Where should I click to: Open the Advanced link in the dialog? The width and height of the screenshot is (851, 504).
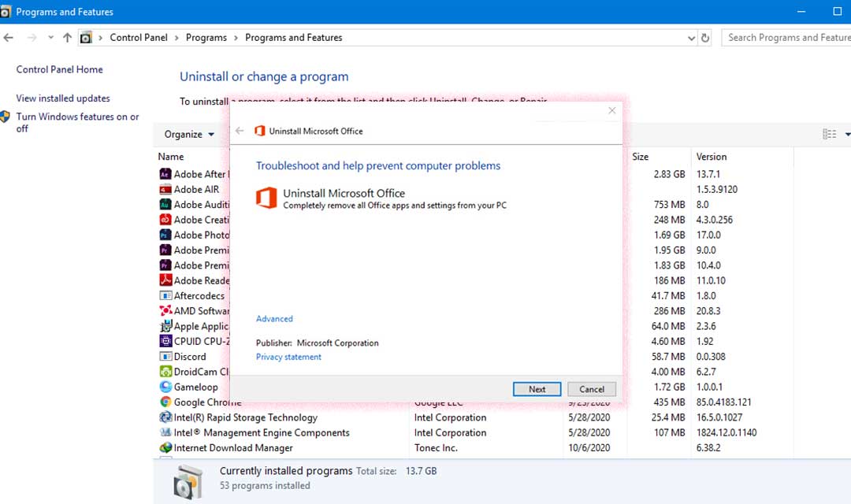click(x=274, y=318)
